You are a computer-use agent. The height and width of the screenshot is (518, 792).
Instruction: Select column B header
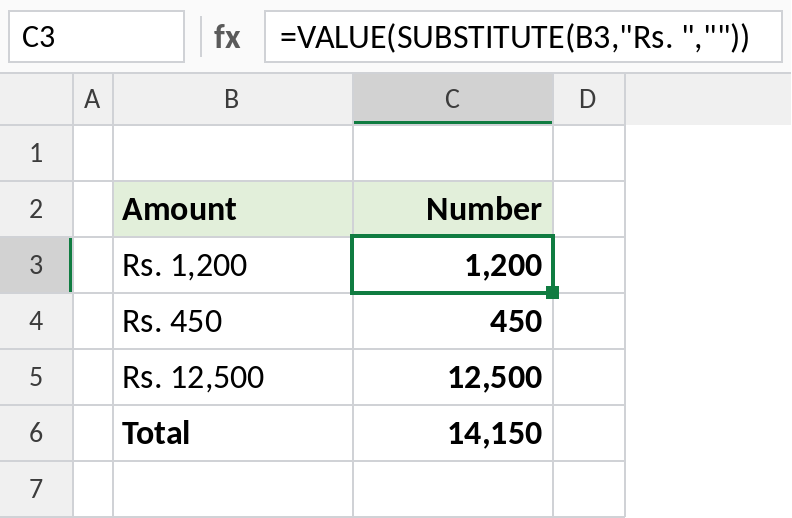click(233, 99)
